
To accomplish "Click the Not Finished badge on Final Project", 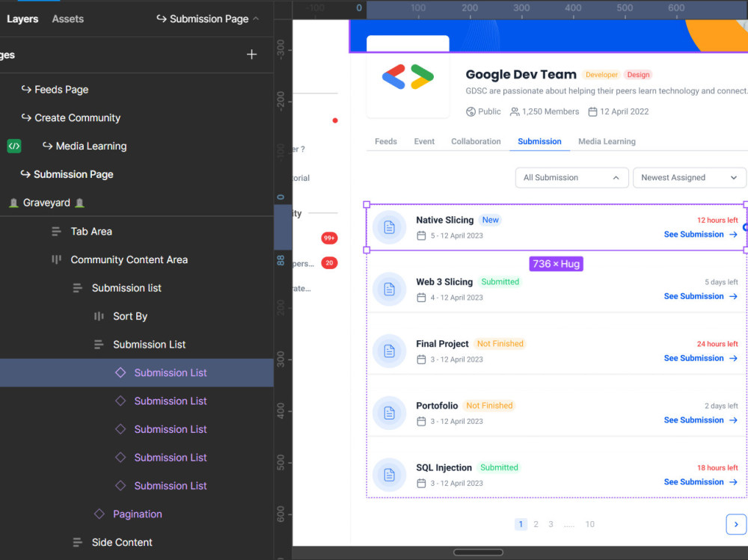I will 500,343.
